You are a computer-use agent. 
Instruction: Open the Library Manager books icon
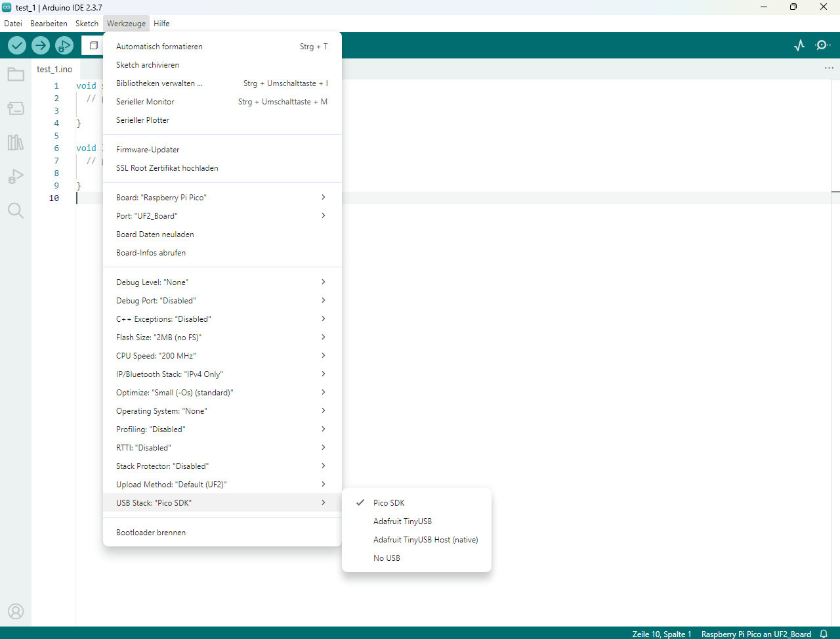click(16, 143)
